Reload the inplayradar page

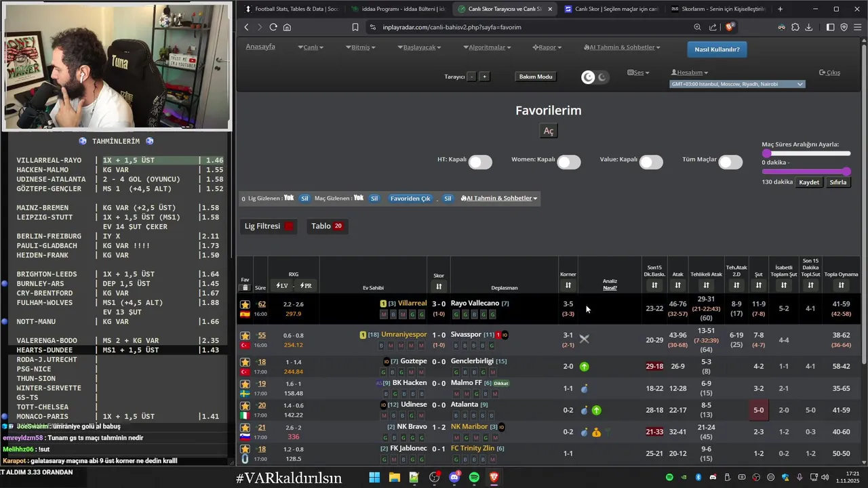[273, 27]
